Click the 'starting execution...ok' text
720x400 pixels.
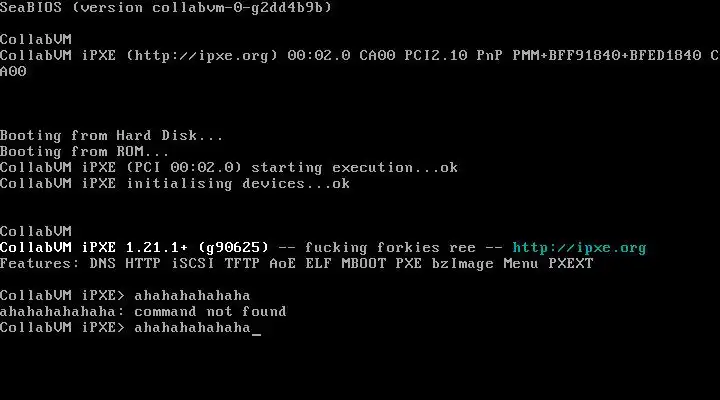[x=354, y=168]
